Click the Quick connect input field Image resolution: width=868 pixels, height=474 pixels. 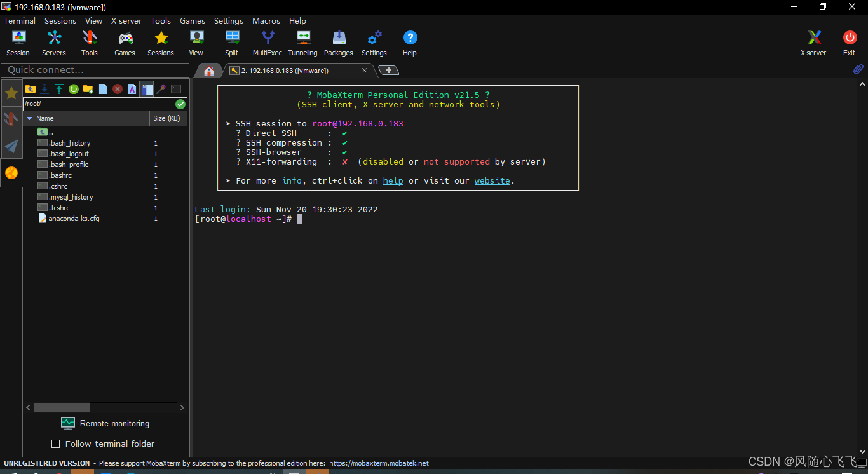coord(95,70)
